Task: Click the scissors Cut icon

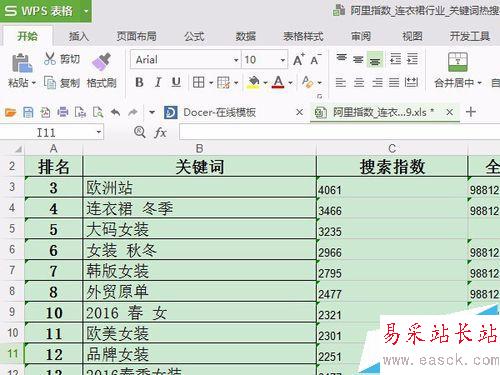Action: tap(50, 59)
